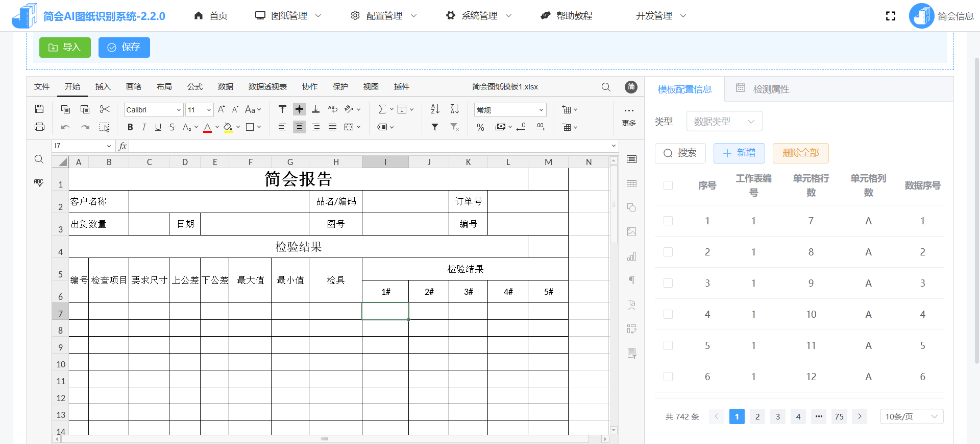Check the checkbox for row 1
This screenshot has height=444, width=980.
pos(668,221)
